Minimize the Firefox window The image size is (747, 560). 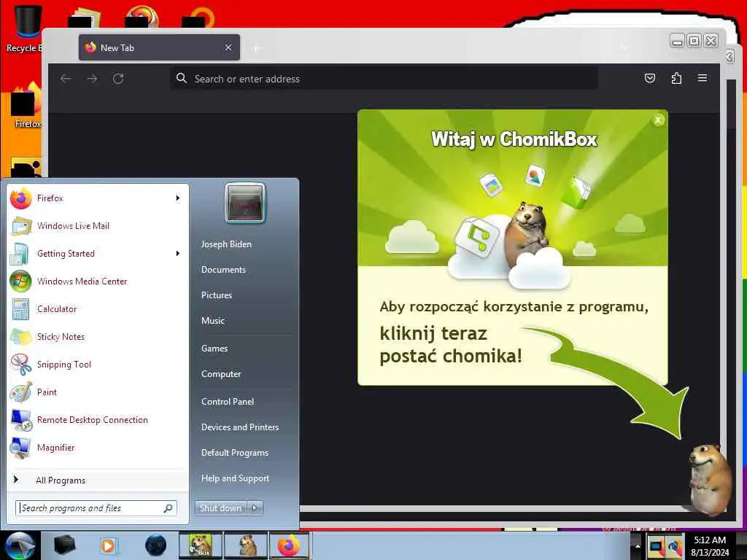coord(676,42)
